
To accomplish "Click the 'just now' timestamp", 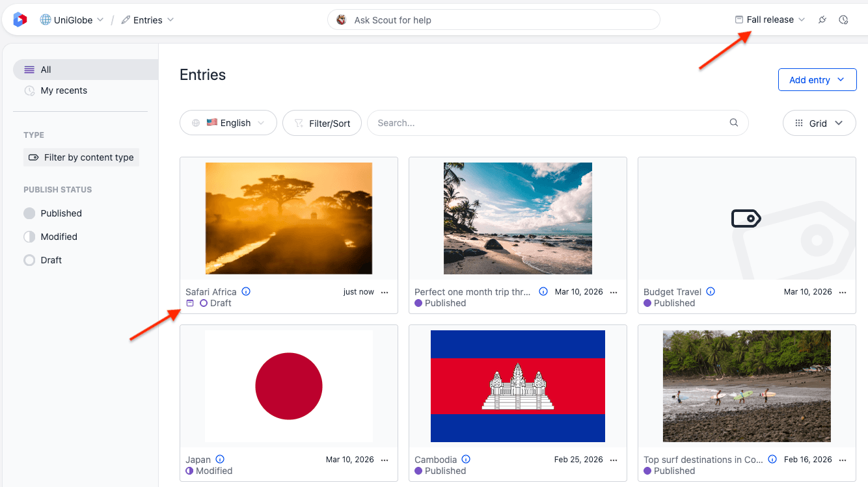I will coord(359,292).
